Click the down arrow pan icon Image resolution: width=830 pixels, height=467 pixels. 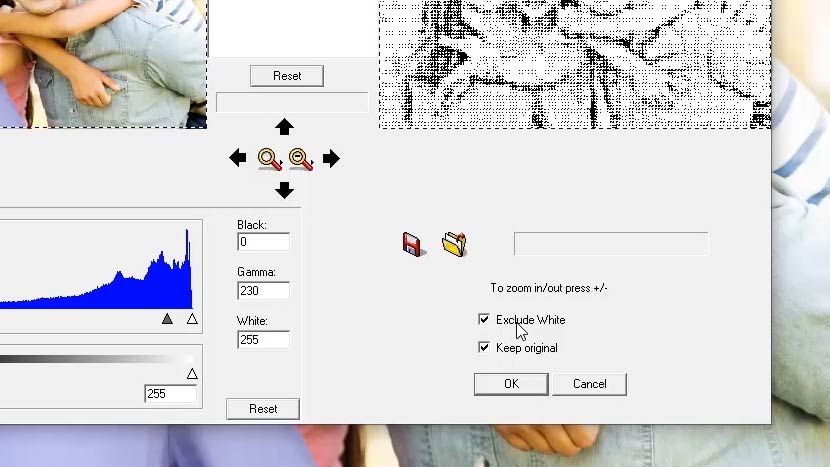tap(284, 190)
